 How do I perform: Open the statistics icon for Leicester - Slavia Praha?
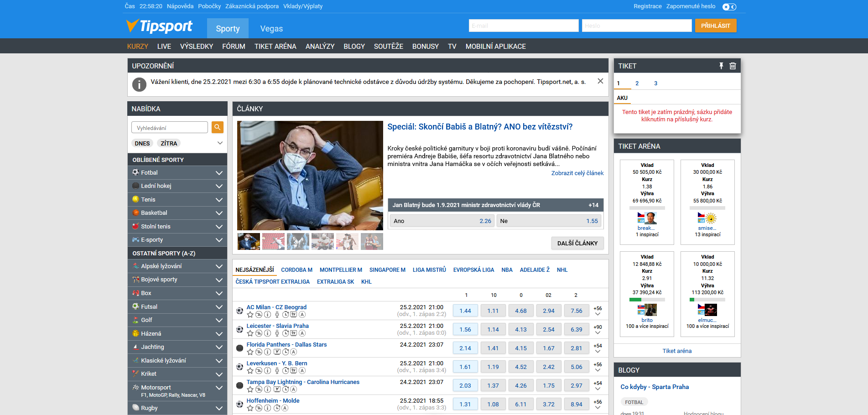point(259,333)
